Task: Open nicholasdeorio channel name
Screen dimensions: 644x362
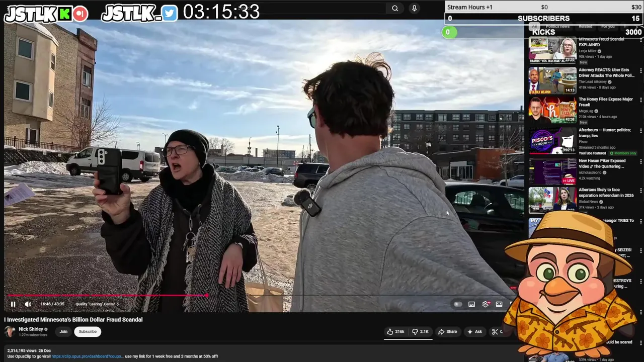Action: click(590, 172)
